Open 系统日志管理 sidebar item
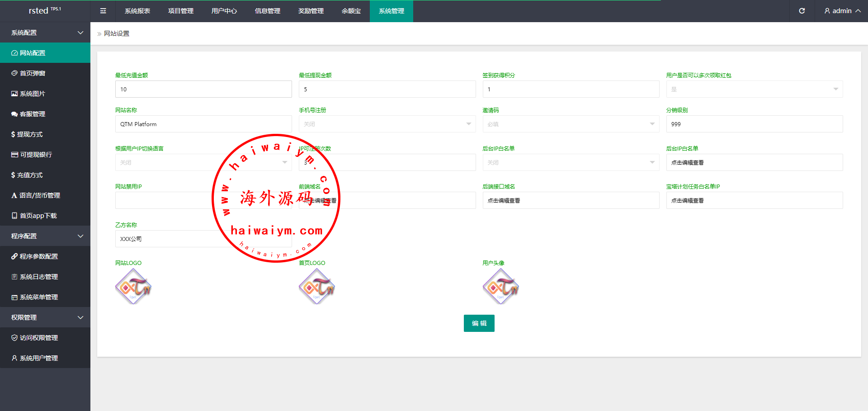Viewport: 868px width, 411px height. 39,277
